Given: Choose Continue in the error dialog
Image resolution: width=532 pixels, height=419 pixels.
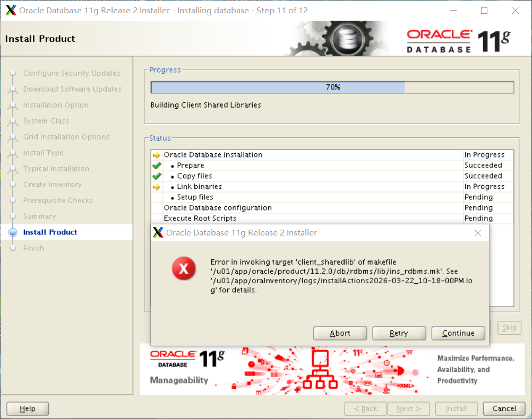Looking at the screenshot, I should point(458,333).
